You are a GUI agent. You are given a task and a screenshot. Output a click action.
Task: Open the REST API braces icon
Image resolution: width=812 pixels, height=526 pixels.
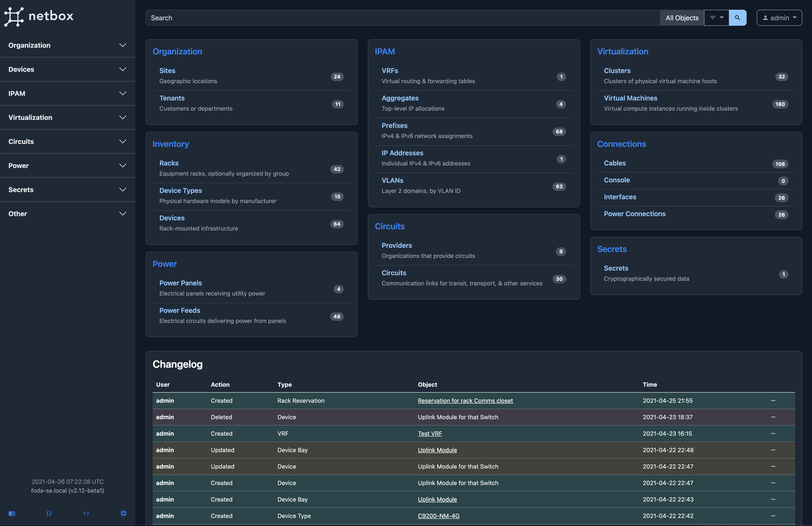pos(49,513)
